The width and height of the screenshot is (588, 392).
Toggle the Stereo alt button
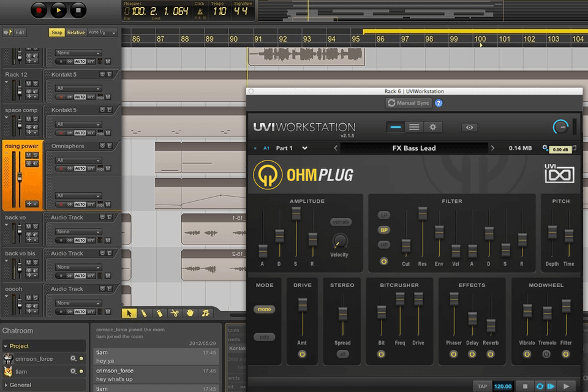[342, 354]
